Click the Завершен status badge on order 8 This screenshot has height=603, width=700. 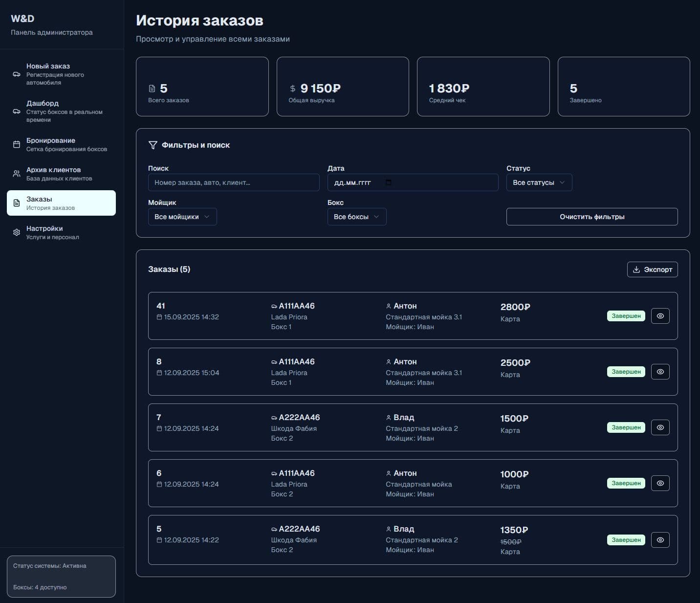[626, 372]
